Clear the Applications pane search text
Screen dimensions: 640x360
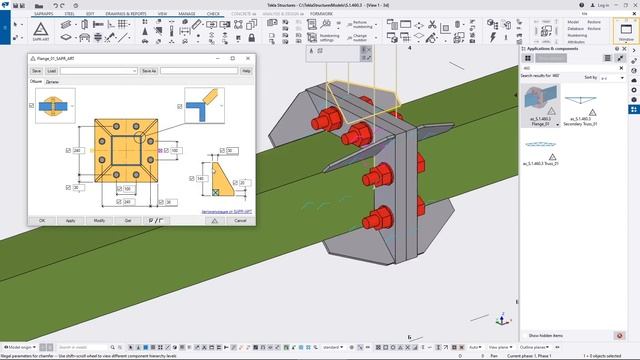pyautogui.click(x=621, y=68)
